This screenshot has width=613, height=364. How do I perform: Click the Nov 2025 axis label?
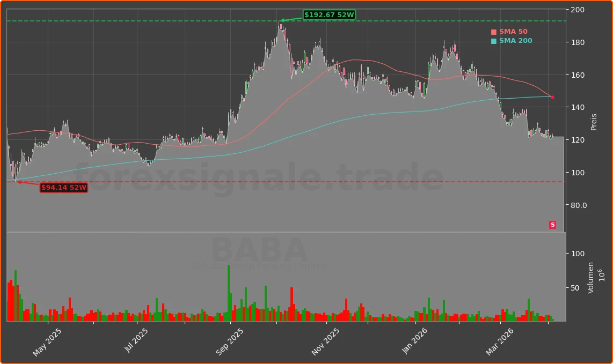click(325, 341)
